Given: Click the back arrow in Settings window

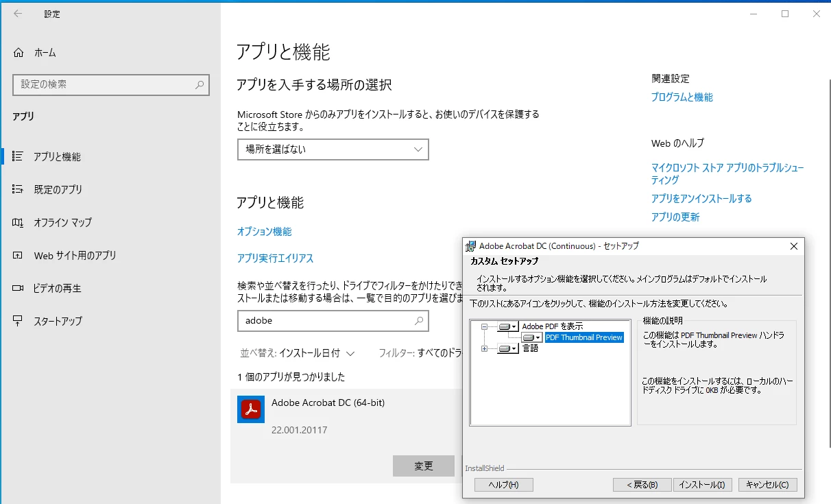Looking at the screenshot, I should coord(18,14).
